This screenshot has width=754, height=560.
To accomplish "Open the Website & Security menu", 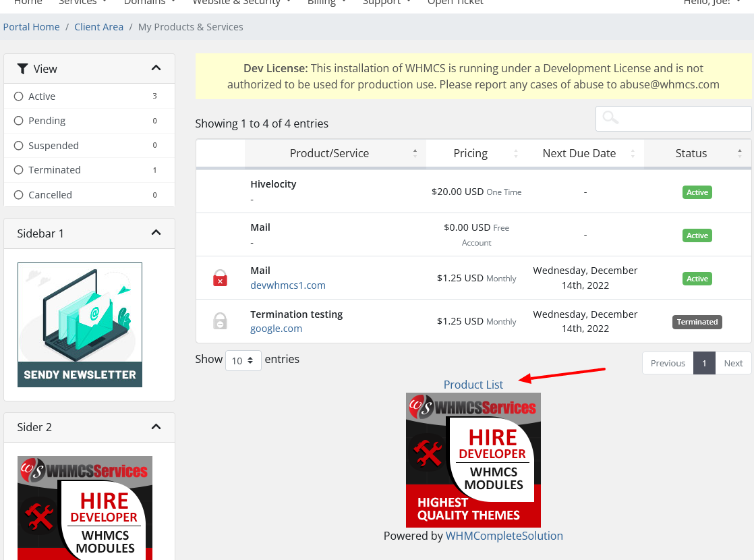I will pos(242,3).
